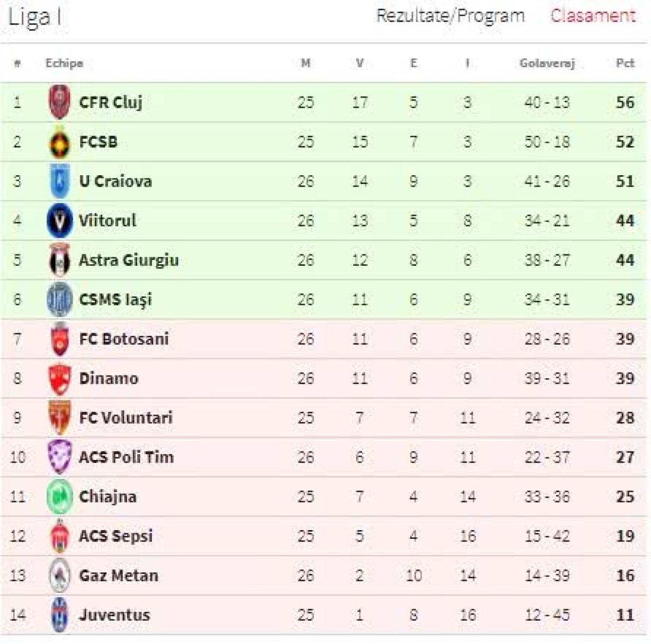
Task: Click the Echipa column header
Action: click(x=64, y=63)
